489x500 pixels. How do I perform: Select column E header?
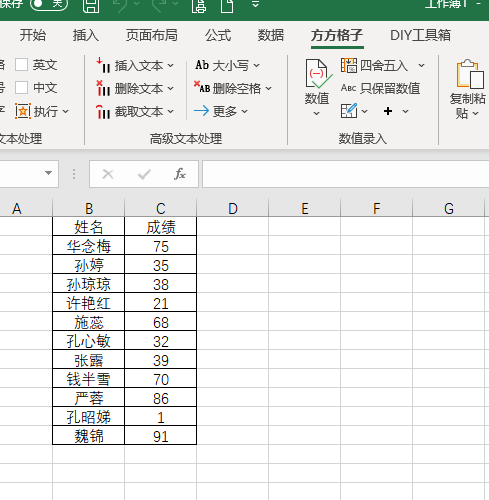[x=305, y=208]
